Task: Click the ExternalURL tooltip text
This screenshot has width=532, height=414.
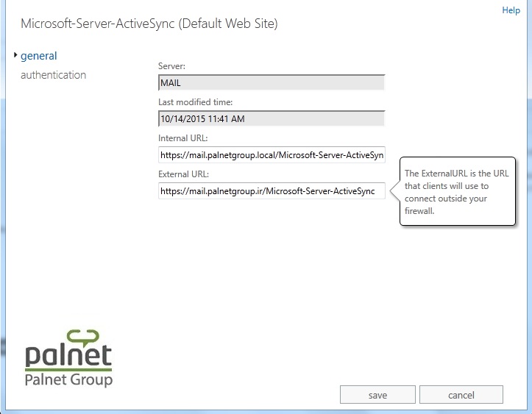Action: [x=456, y=192]
